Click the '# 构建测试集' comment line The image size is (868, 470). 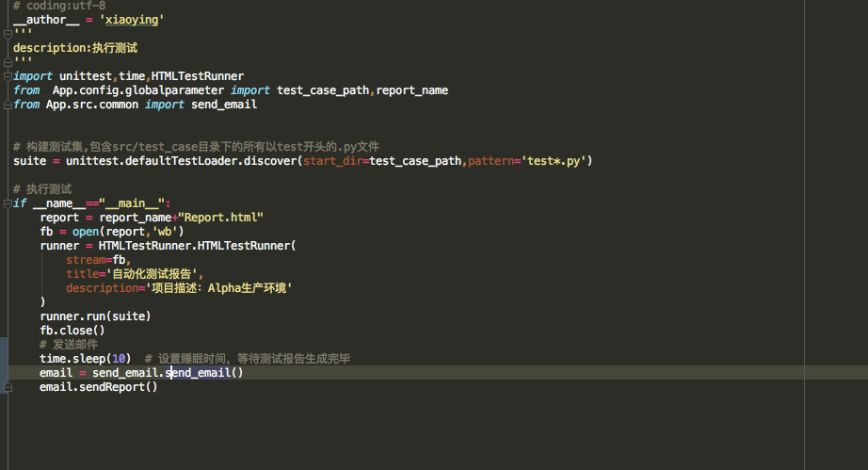pos(196,147)
